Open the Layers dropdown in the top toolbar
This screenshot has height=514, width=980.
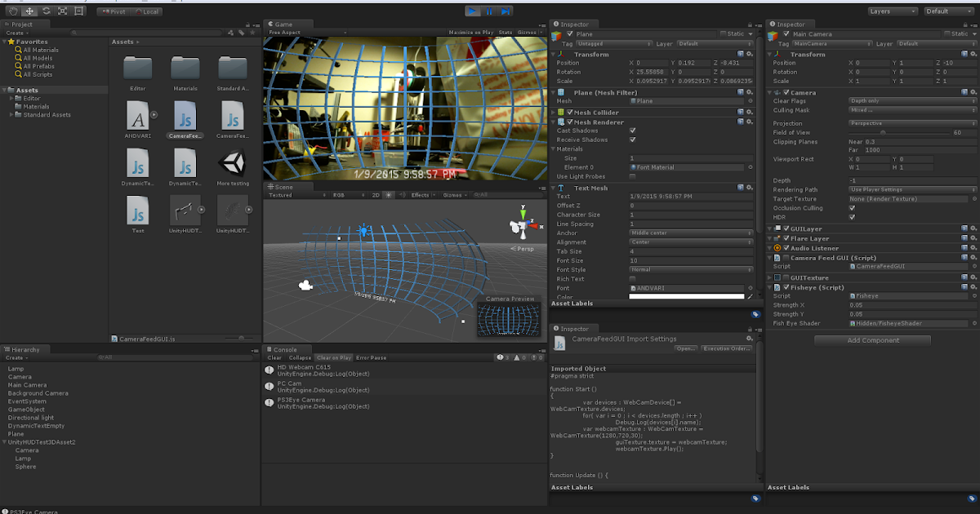pos(893,11)
